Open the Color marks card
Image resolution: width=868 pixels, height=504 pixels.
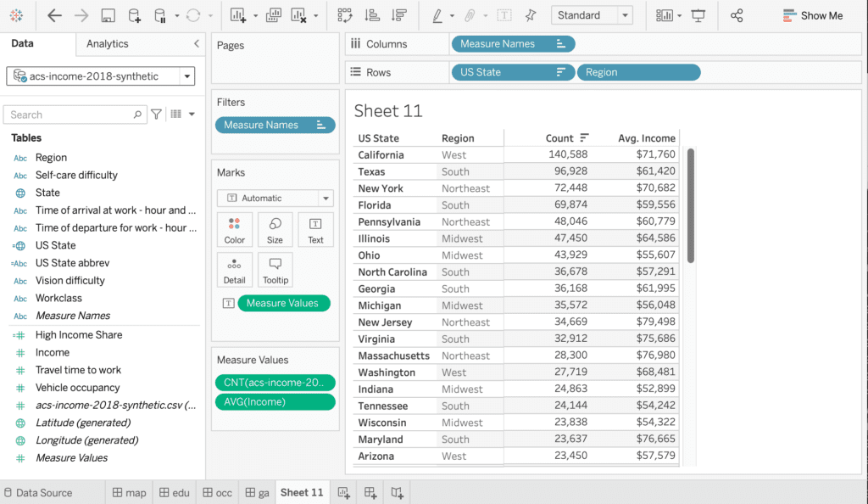pos(234,229)
